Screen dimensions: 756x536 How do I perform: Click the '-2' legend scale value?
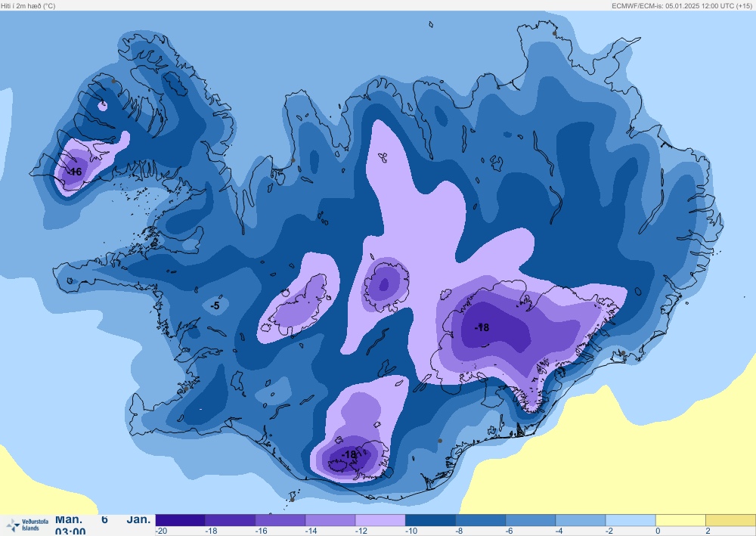[610, 531]
